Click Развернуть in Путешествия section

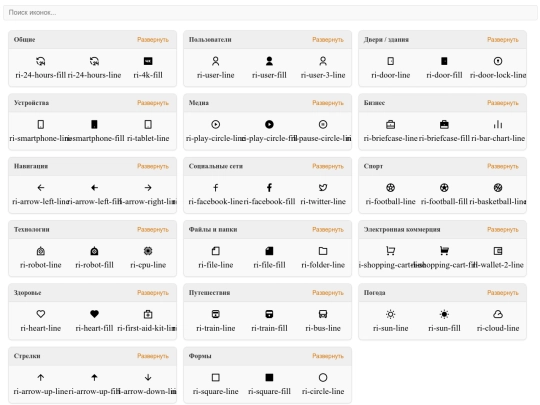328,293
